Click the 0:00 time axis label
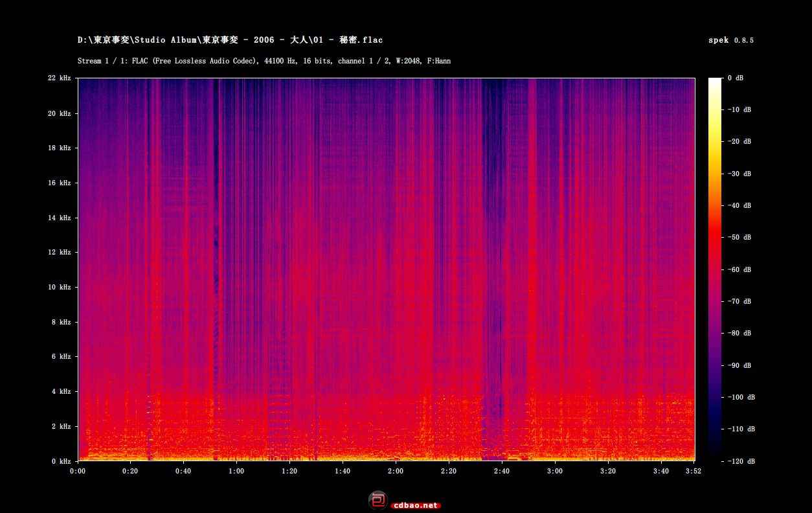Screen dimensions: 812x513 pyautogui.click(x=78, y=472)
